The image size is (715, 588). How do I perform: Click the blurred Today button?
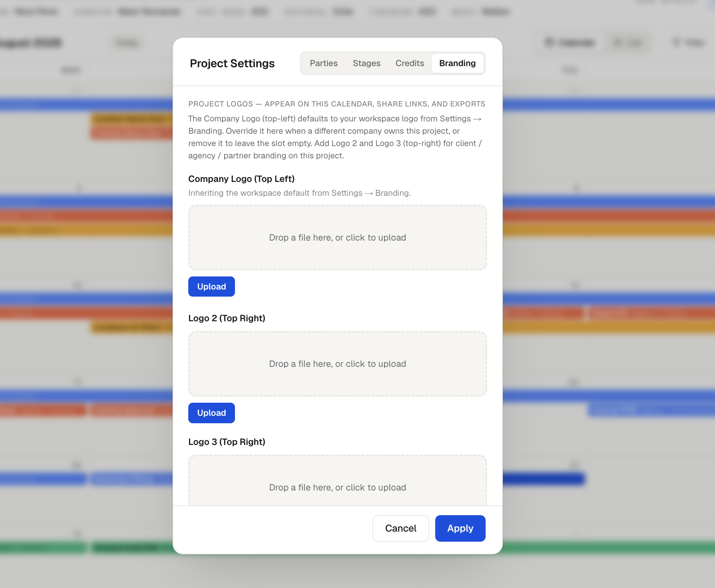(x=127, y=43)
